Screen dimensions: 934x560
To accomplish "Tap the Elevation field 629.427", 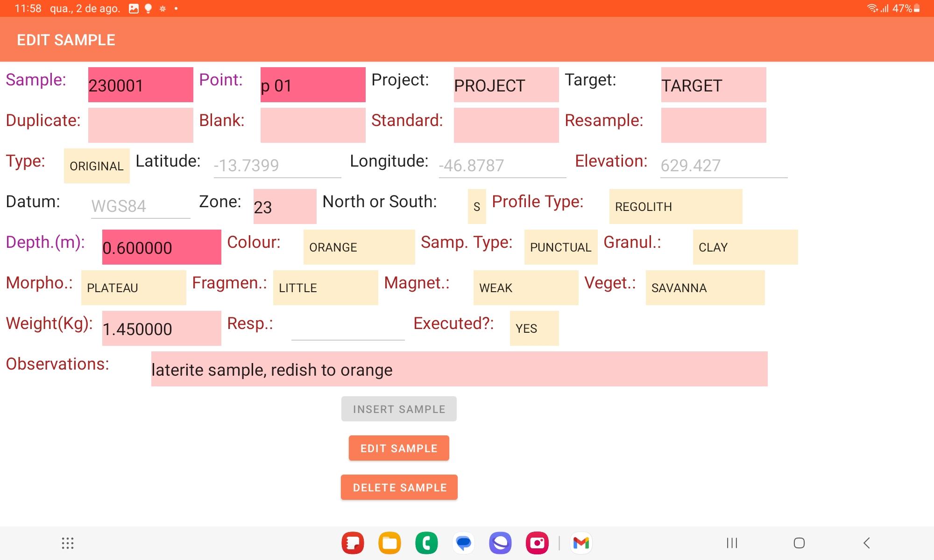I will [x=724, y=165].
